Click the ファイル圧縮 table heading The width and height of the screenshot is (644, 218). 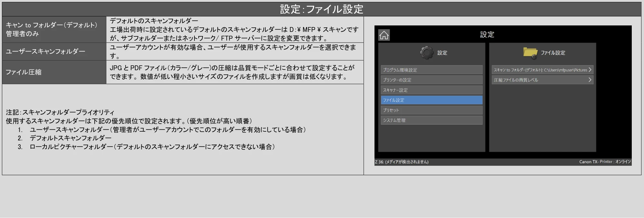click(24, 72)
